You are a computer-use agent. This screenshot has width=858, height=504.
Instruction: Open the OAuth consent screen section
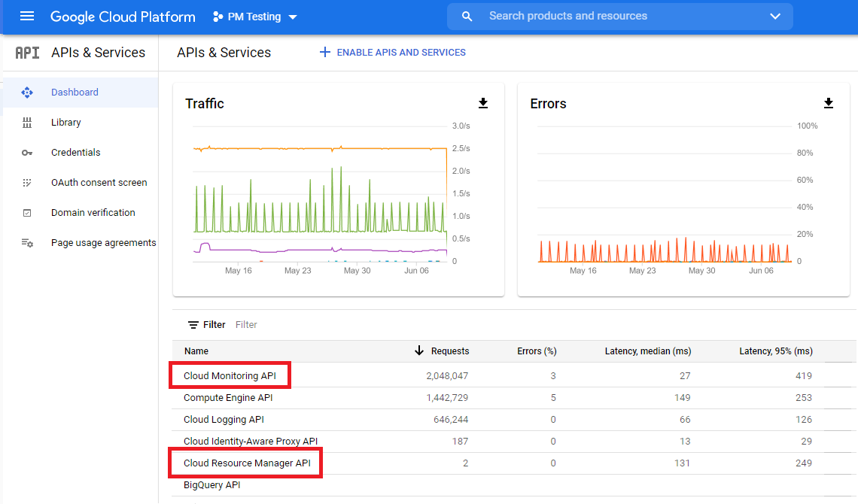99,182
